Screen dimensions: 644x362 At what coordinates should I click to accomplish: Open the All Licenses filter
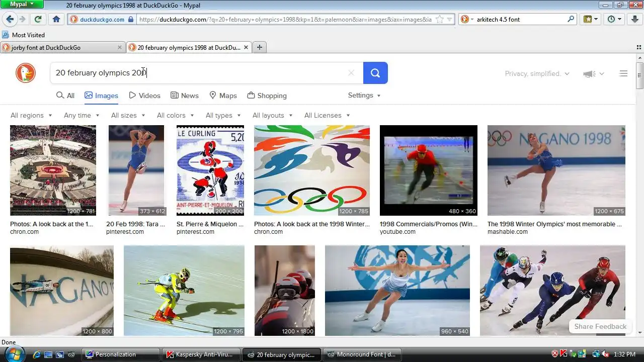[327, 115]
